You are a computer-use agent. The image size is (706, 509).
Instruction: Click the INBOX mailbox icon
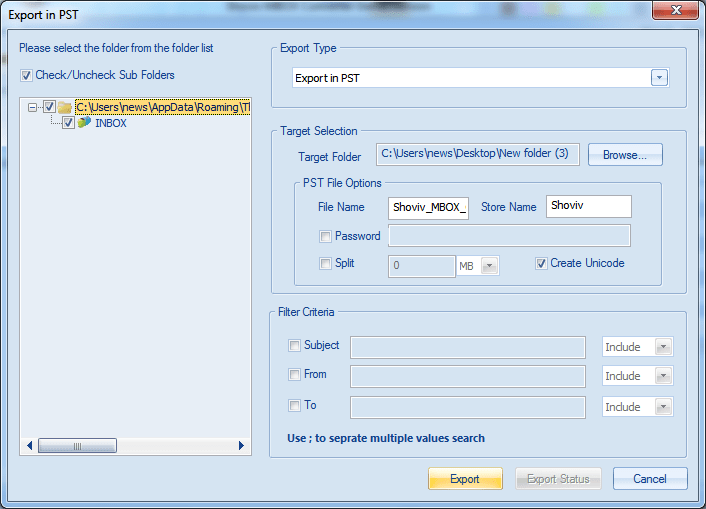point(84,123)
